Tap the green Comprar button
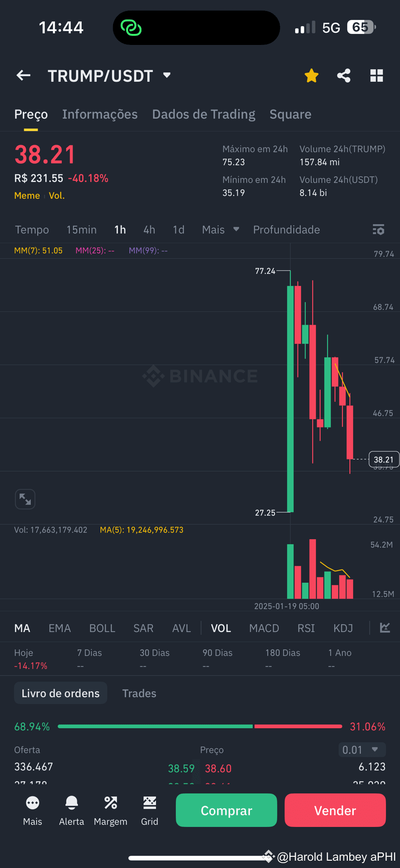Screen dimensions: 400x868 point(227,810)
